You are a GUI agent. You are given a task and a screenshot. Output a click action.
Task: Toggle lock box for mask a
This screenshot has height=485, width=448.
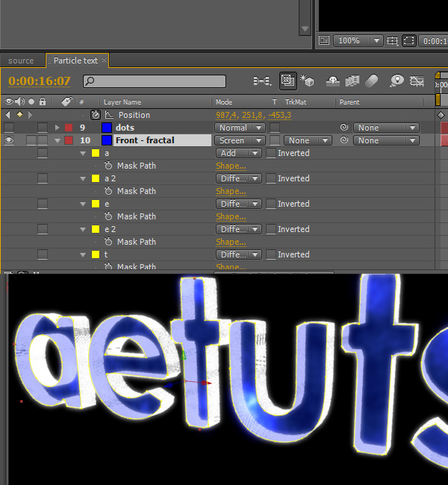pos(43,153)
